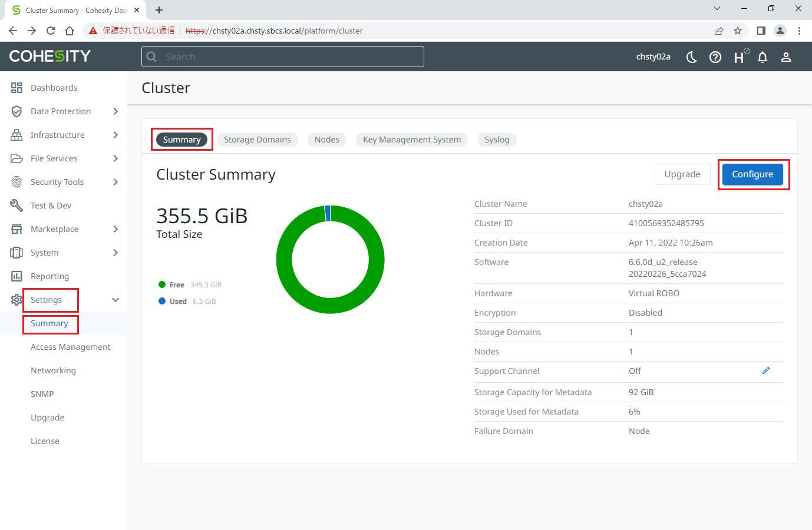The height and width of the screenshot is (530, 812).
Task: Click the Cohesity logo
Action: pyautogui.click(x=50, y=56)
